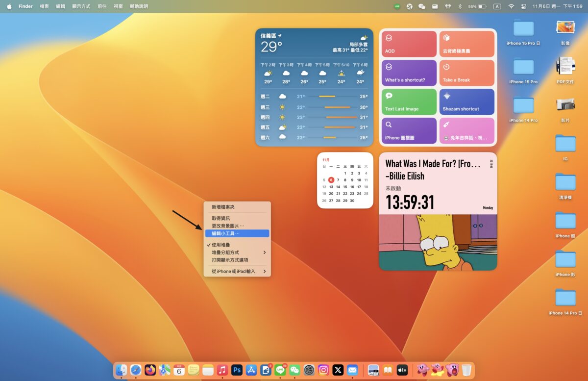This screenshot has height=381, width=588.
Task: Open the 前往 menu in the menu bar
Action: [102, 6]
